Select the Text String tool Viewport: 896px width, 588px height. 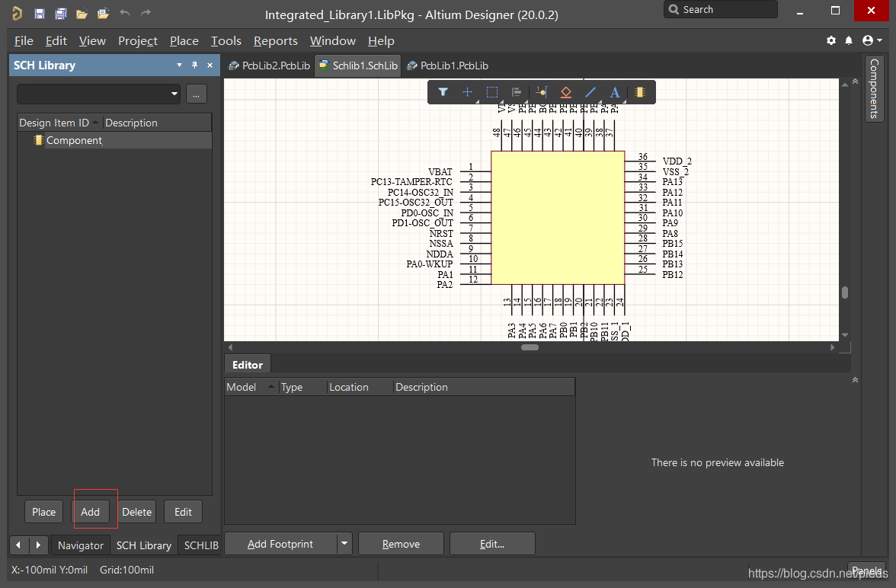pyautogui.click(x=615, y=92)
